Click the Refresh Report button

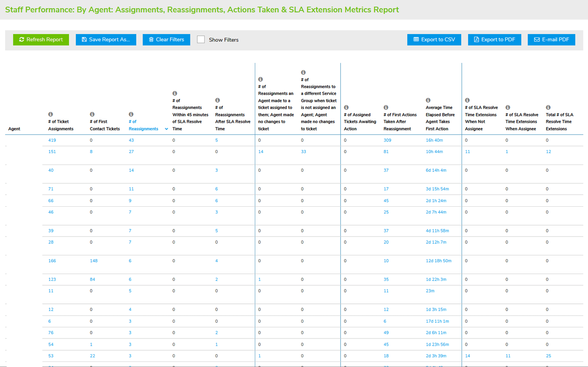41,40
